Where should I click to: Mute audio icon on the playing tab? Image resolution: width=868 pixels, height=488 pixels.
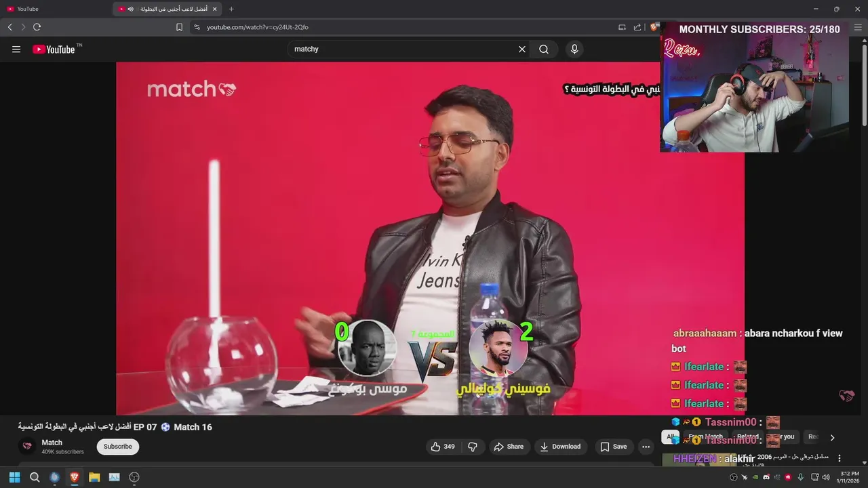point(130,9)
